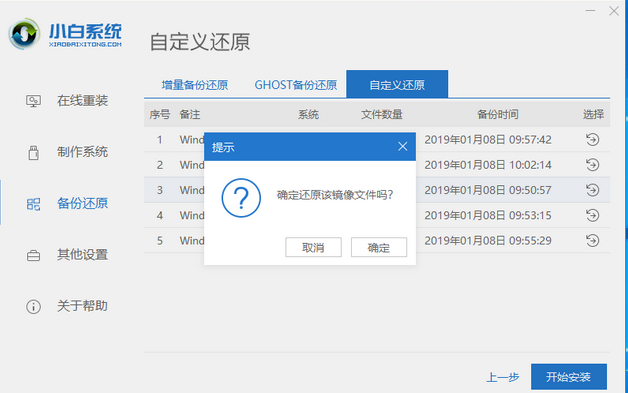
Task: Select backup time 2019年01月08日 10:02:14
Action: 488,165
